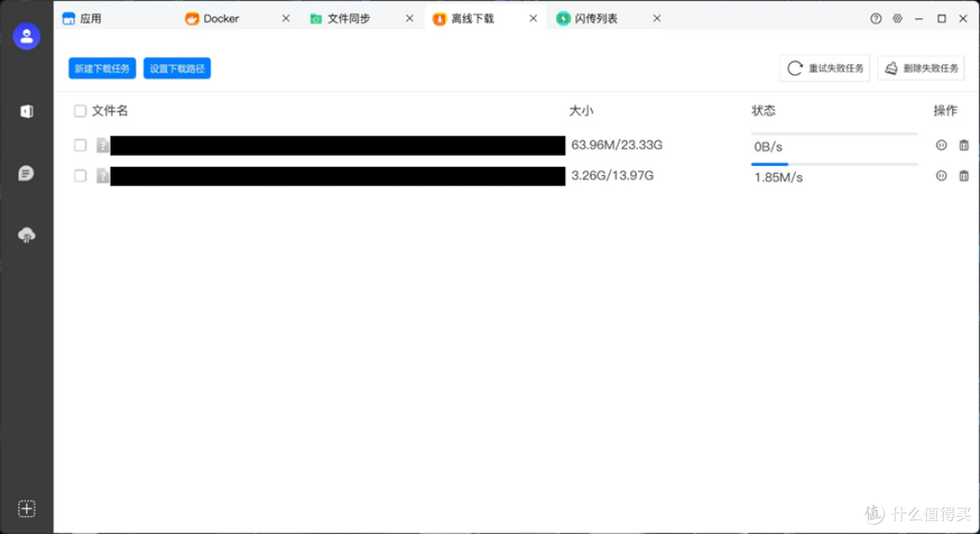Viewport: 980px width, 534px height.
Task: Delete the 3.26G/13.97G download task
Action: tap(964, 176)
